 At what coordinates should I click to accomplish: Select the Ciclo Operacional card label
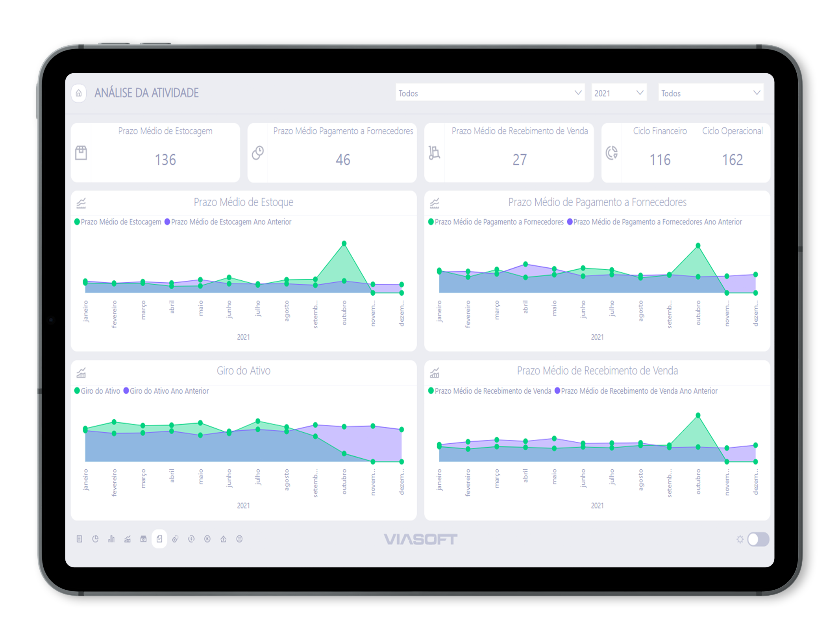(x=732, y=131)
